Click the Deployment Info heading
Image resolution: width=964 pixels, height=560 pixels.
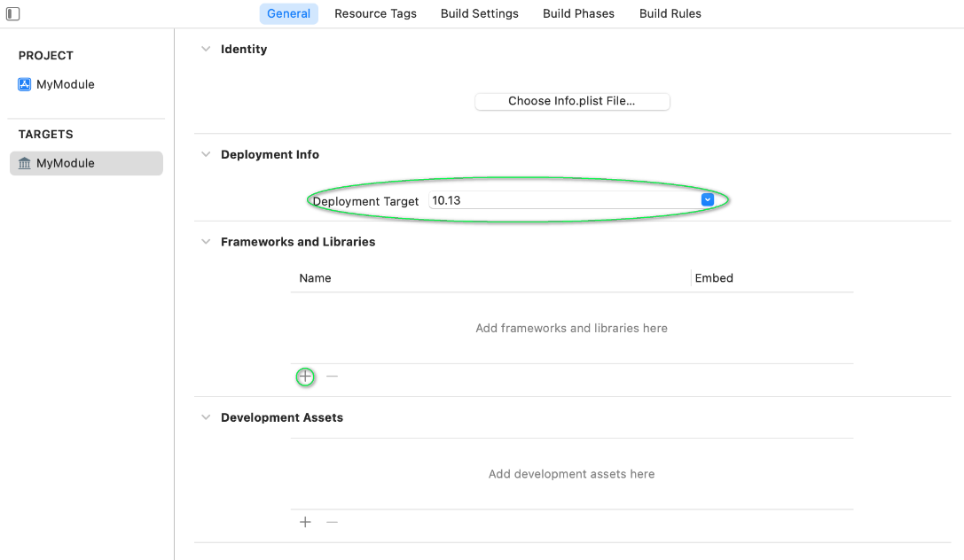pos(270,155)
